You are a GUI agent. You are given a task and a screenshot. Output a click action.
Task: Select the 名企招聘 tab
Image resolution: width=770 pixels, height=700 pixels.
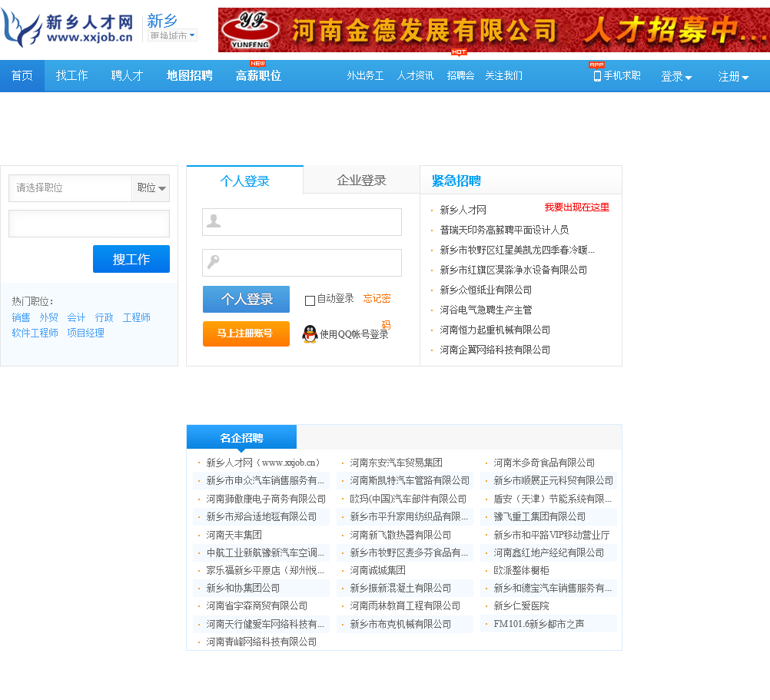(241, 437)
